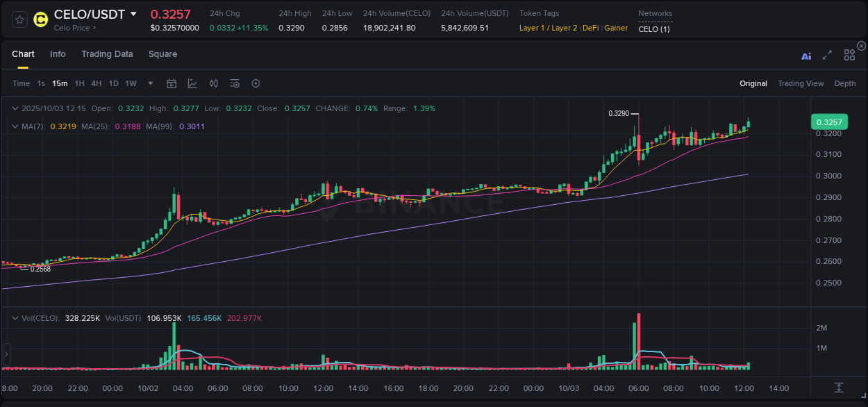Viewport: 868px width, 407px height.
Task: Open the extra timeframes dropdown arrow
Action: click(149, 83)
